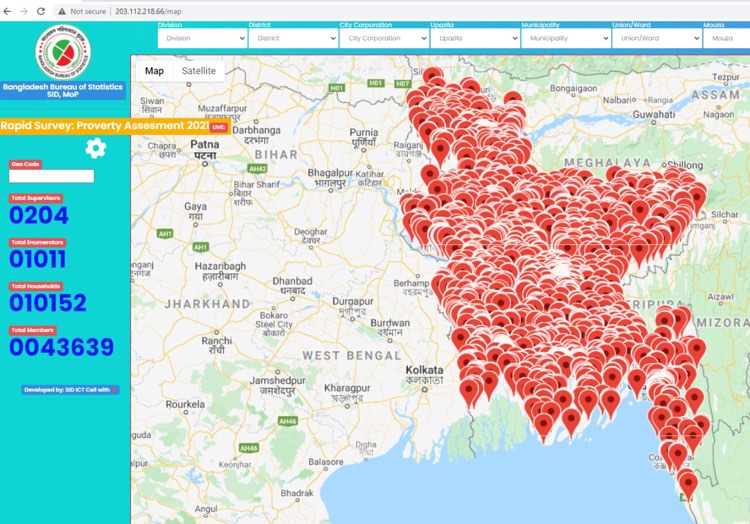Click the Developed by SID ICT Cell badge
This screenshot has height=524, width=750.
(x=70, y=389)
